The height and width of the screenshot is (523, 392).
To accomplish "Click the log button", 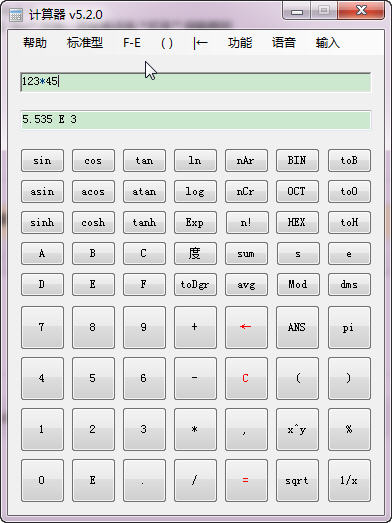I will tap(195, 191).
